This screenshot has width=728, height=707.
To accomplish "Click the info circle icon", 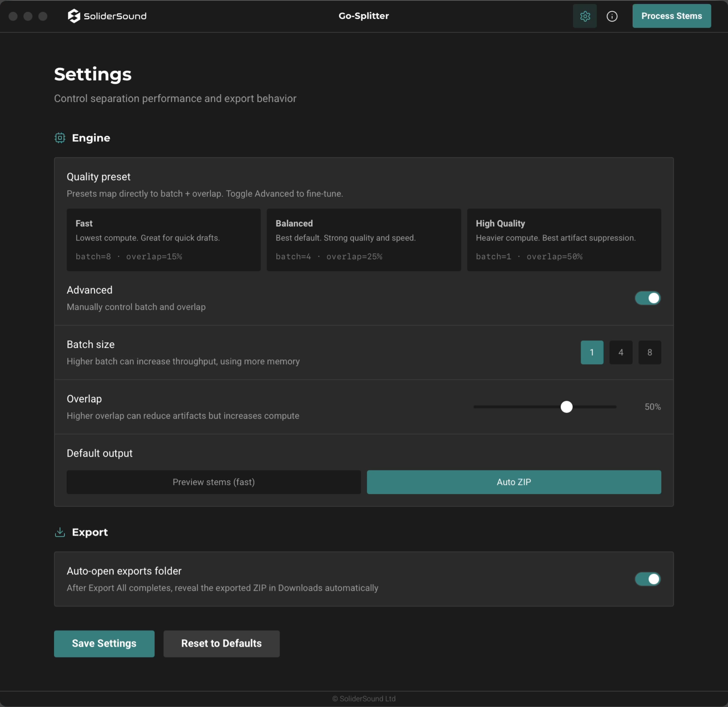I will point(612,16).
